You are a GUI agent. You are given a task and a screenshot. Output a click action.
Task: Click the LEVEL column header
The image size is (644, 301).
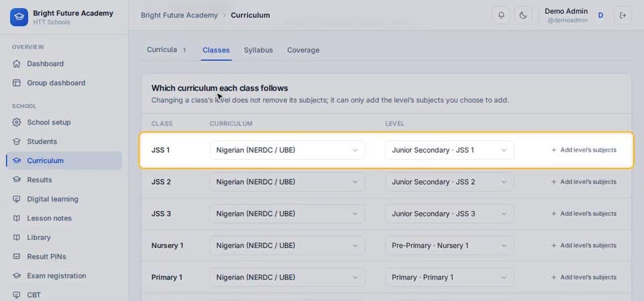[394, 124]
